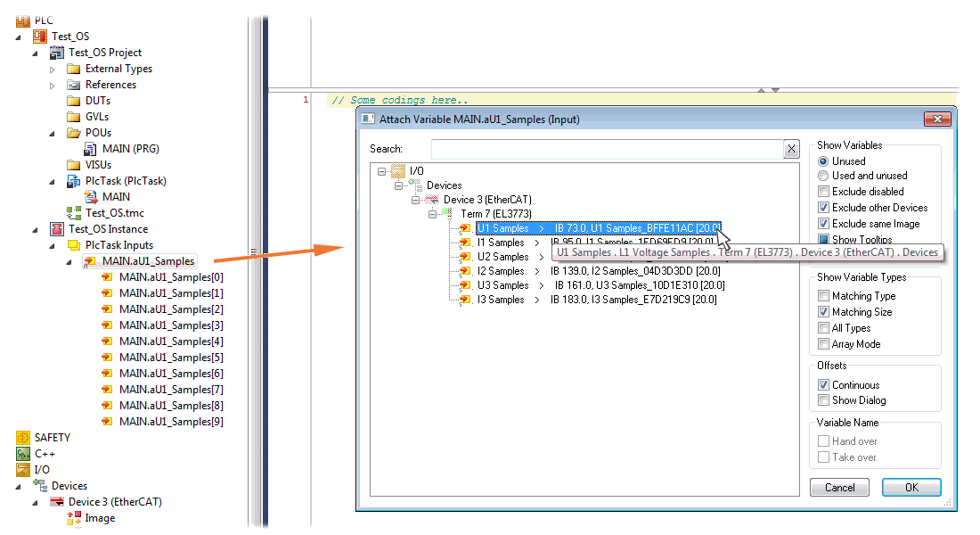Click the VISUs folder icon
Viewport: 980px width, 535px height.
74,165
